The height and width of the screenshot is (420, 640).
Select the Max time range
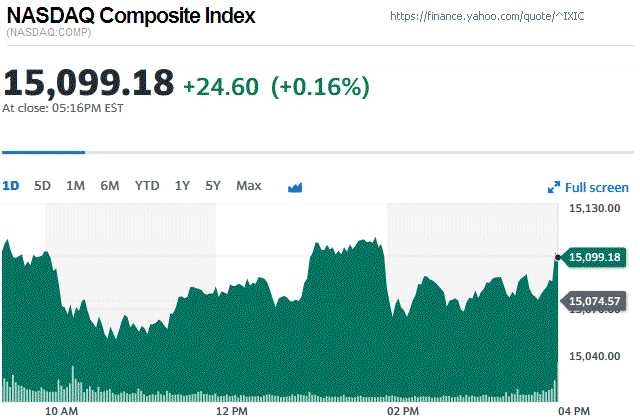249,186
